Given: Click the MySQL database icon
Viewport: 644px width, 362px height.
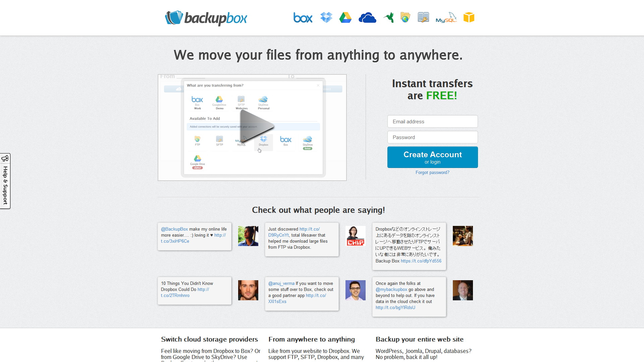Looking at the screenshot, I should point(446,18).
